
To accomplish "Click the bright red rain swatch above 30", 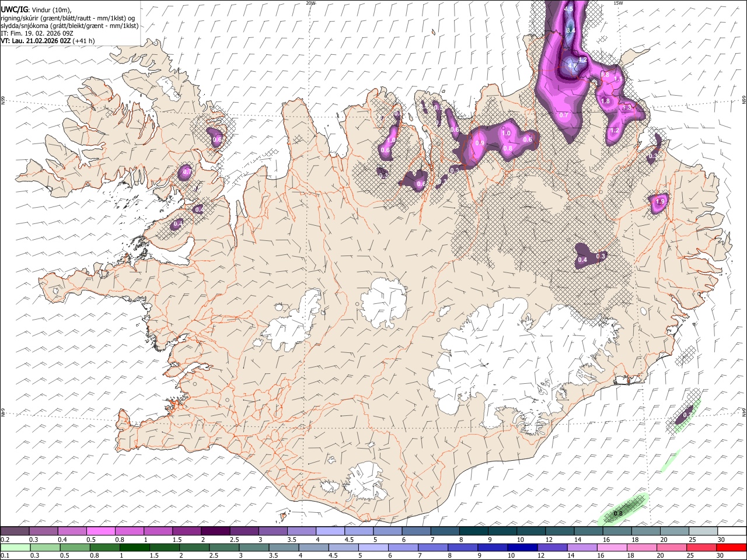I will click(731, 547).
